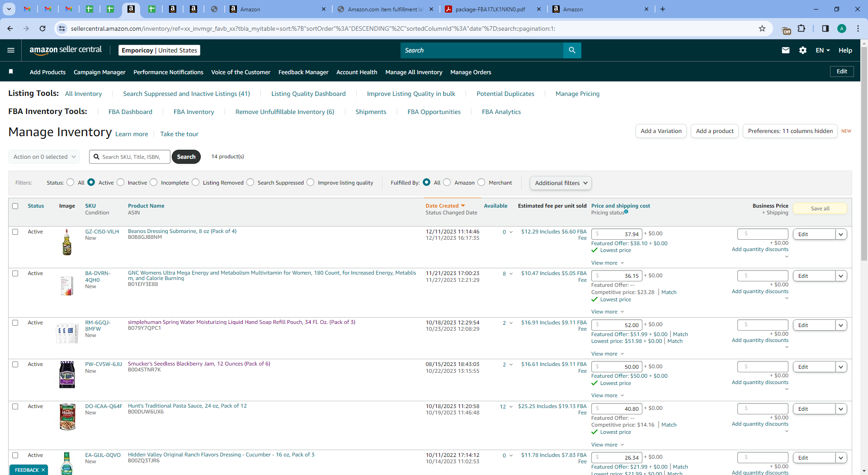Viewport: 868px width, 475px height.
Task: Open the Chrome three-dot menu
Action: [858, 28]
